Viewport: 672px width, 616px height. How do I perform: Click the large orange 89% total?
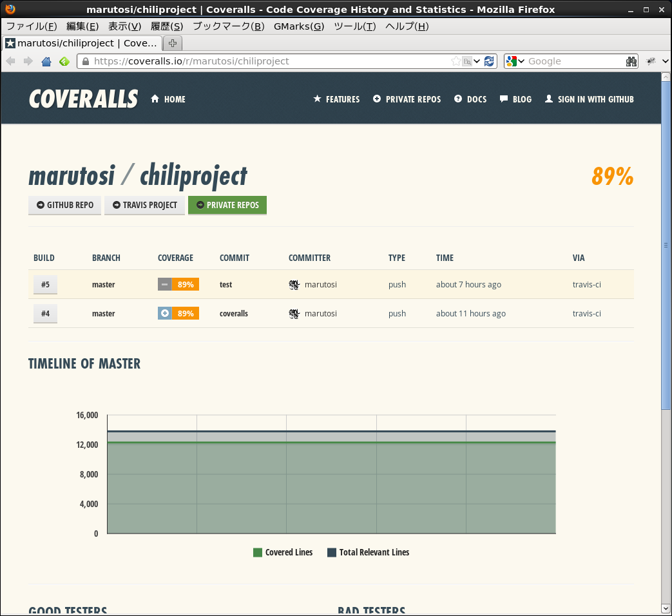pos(613,176)
